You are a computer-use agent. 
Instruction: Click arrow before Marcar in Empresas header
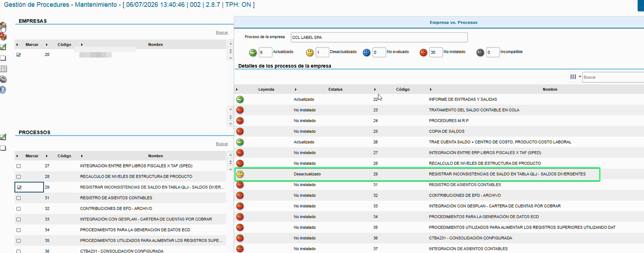[17, 45]
